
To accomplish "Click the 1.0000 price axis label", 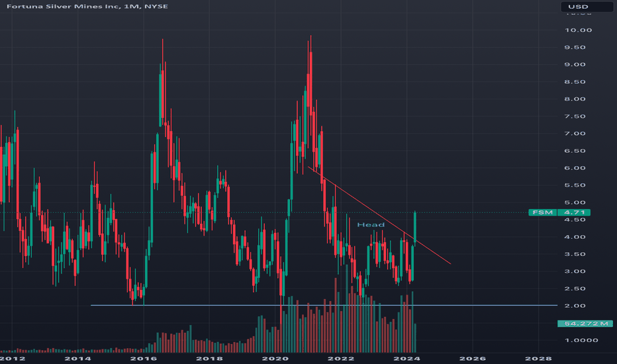I will tap(581, 340).
